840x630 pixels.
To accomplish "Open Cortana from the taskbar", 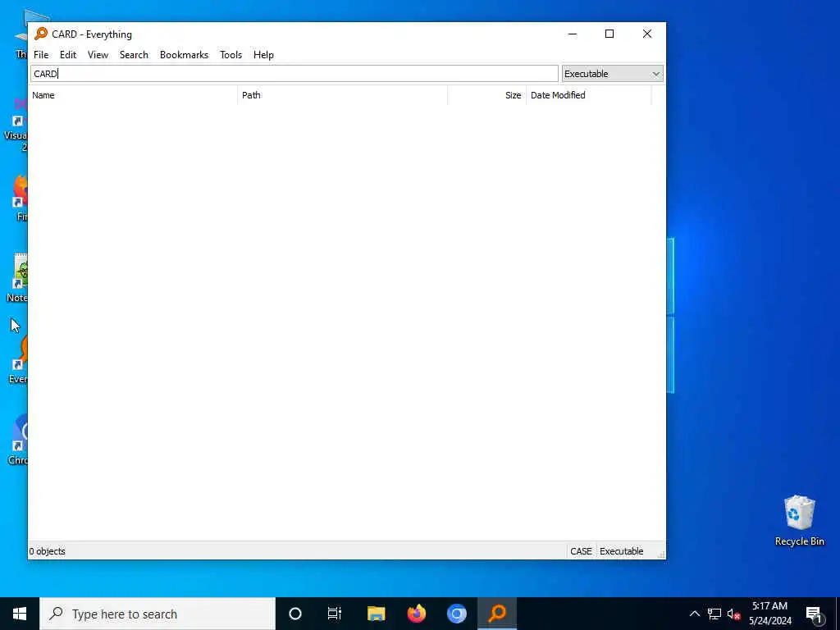I will click(x=295, y=614).
